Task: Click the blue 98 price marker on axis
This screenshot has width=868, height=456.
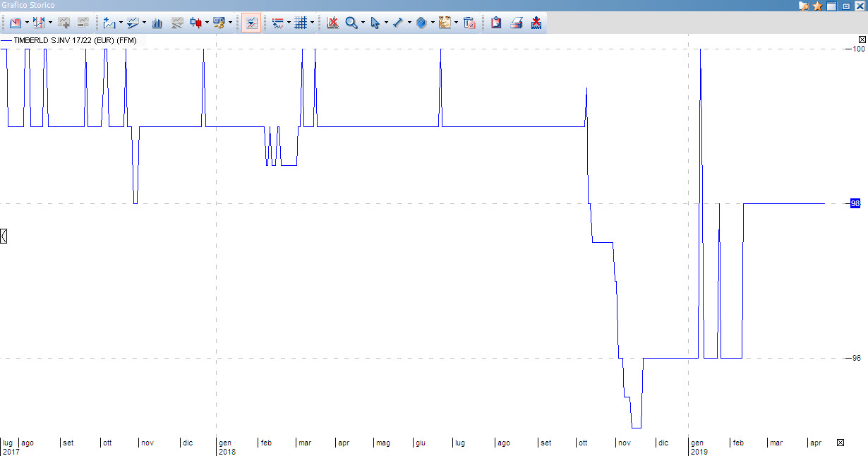Action: point(855,203)
